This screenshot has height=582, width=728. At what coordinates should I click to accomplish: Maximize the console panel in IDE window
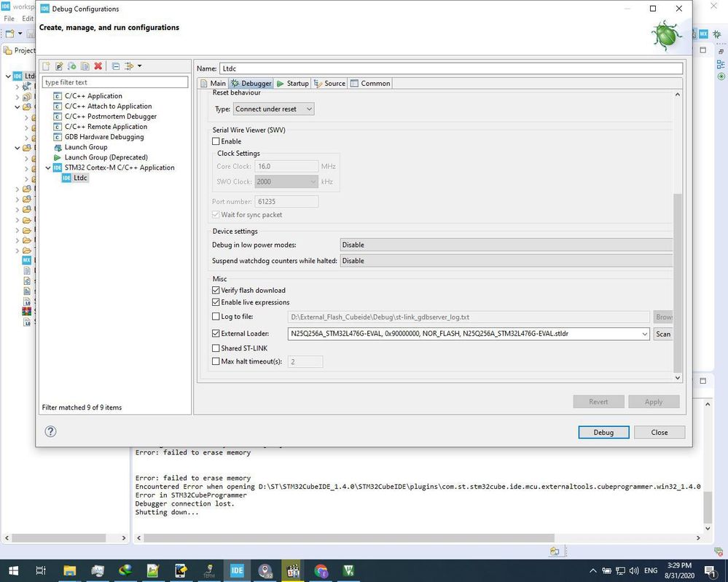click(703, 380)
